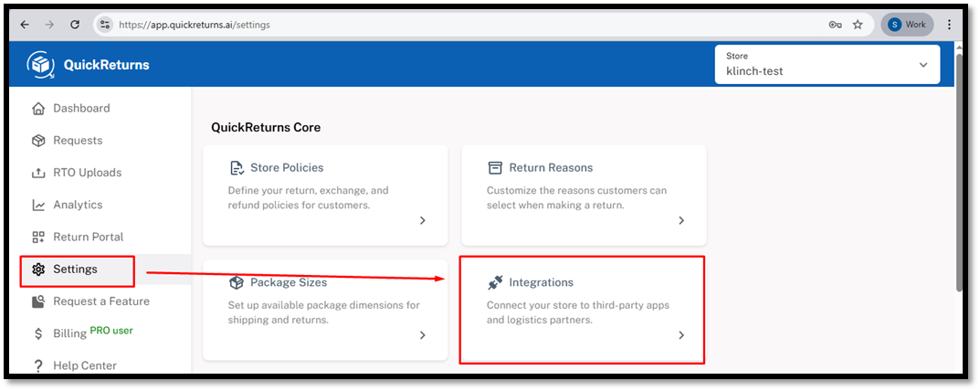Open the Store Policies card title
Screen dimensions: 980x391
[287, 168]
